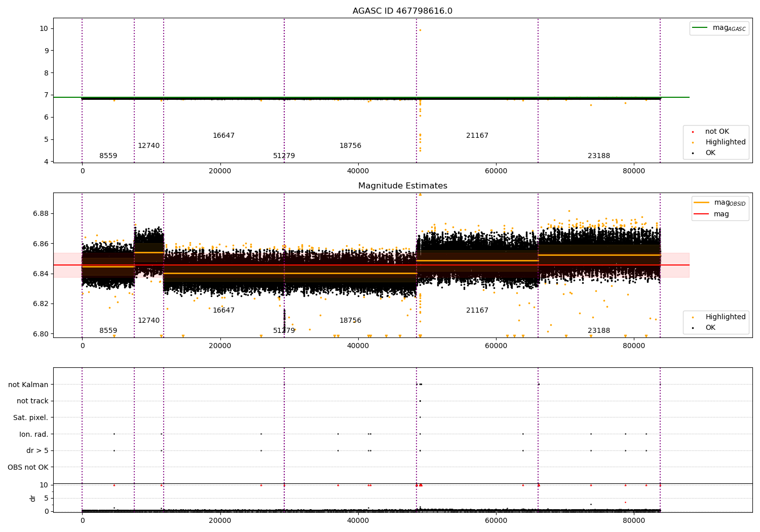Click the 6.88 y-axis tick label
This screenshot has height=532, width=760.
coord(41,213)
